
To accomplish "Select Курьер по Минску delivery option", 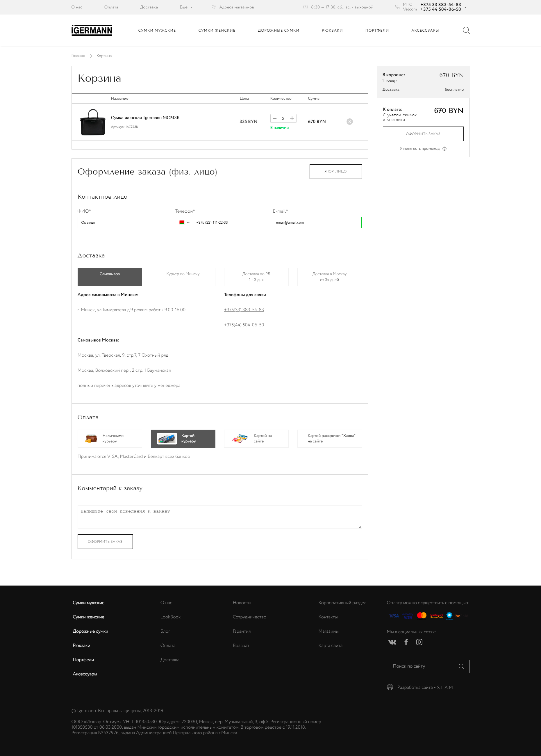I will coord(183,277).
